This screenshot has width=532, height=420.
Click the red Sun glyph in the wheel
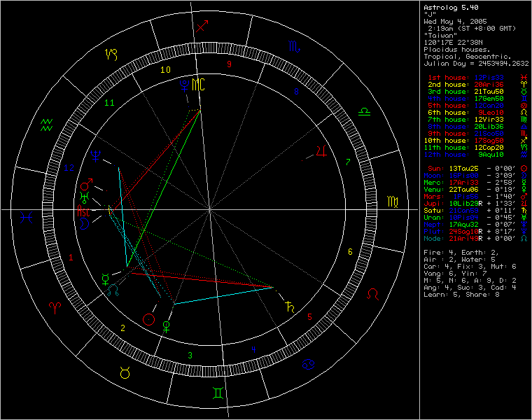pos(148,319)
